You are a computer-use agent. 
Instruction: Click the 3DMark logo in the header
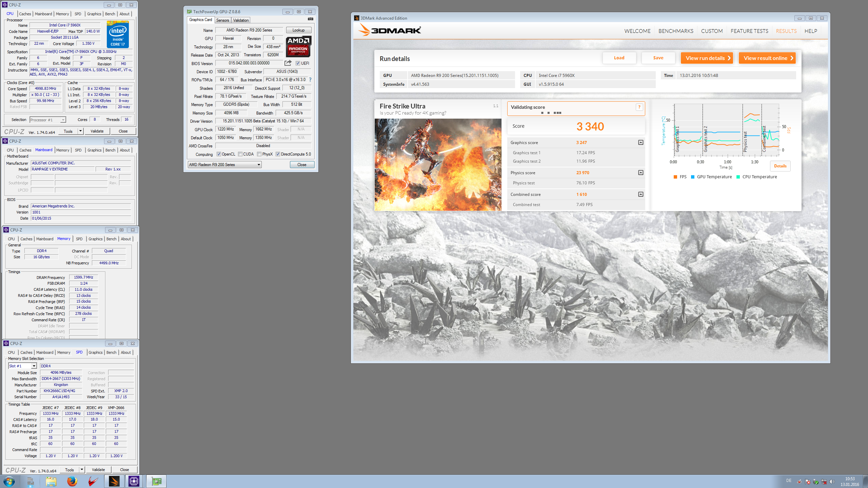(390, 30)
